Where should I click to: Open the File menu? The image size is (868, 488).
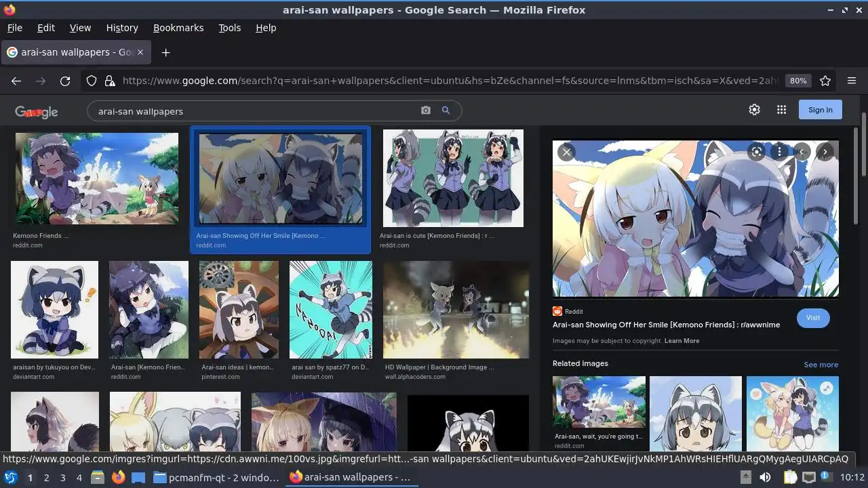[x=15, y=28]
